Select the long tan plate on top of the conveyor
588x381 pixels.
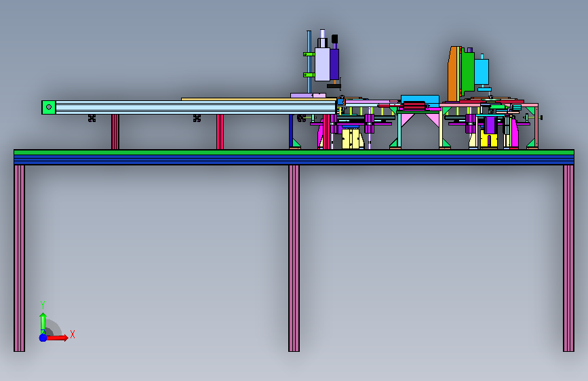pyautogui.click(x=259, y=99)
